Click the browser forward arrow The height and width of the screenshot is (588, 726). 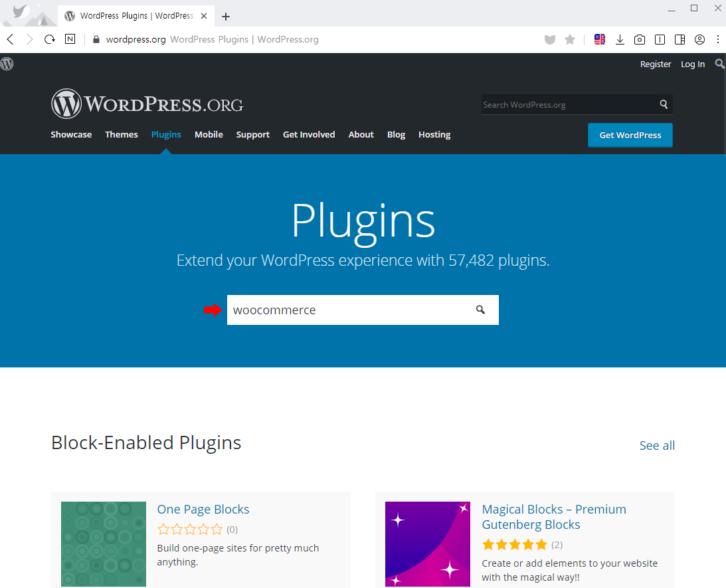[30, 39]
